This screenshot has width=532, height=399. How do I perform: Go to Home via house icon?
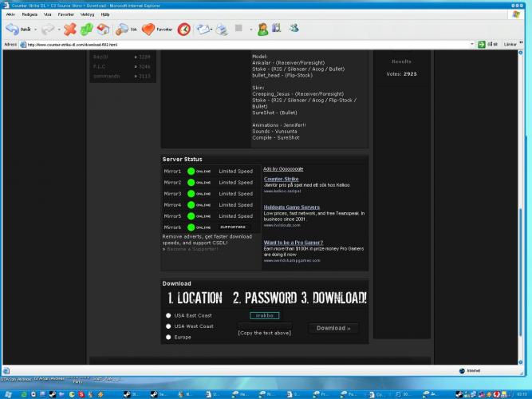point(102,30)
